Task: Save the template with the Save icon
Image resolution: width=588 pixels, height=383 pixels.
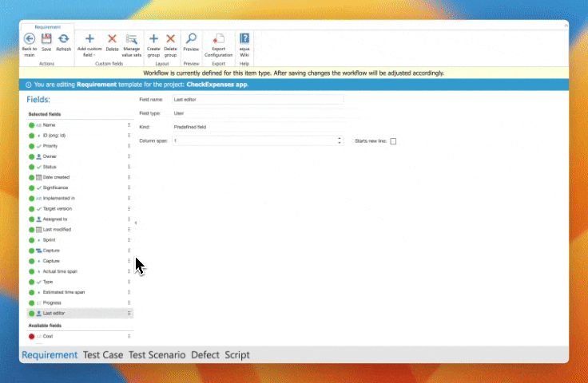Action: click(x=46, y=39)
